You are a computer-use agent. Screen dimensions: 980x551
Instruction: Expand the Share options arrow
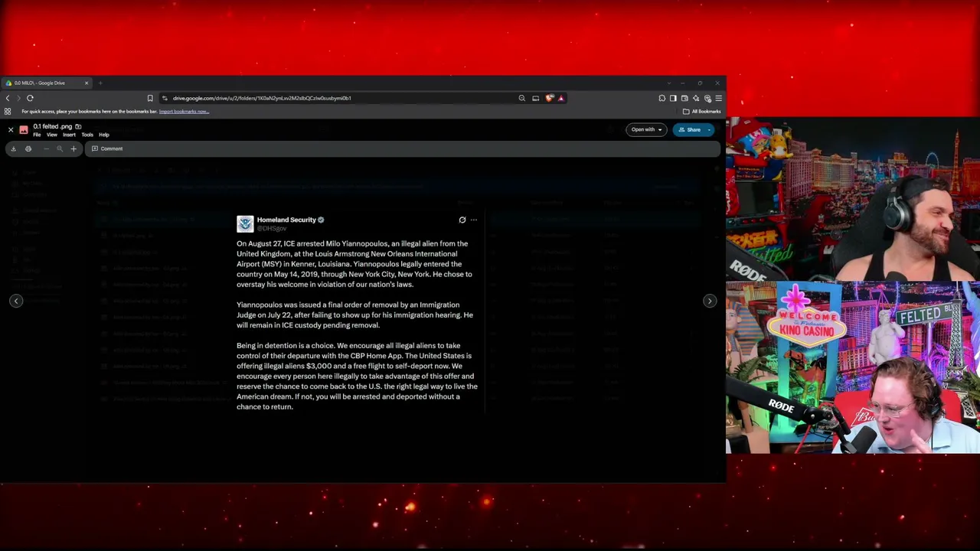tap(710, 129)
